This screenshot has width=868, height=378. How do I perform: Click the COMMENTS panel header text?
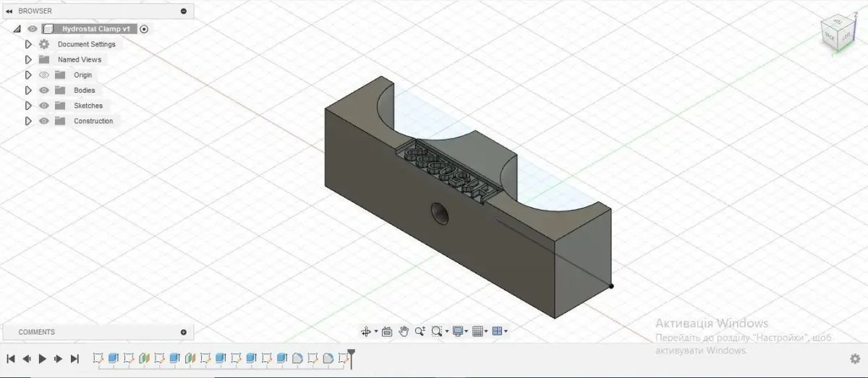coord(36,332)
